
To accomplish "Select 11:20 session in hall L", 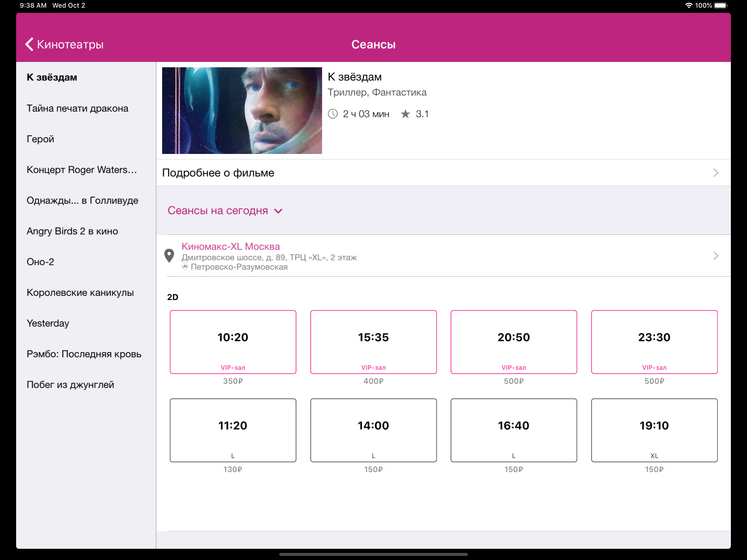I will click(x=233, y=430).
